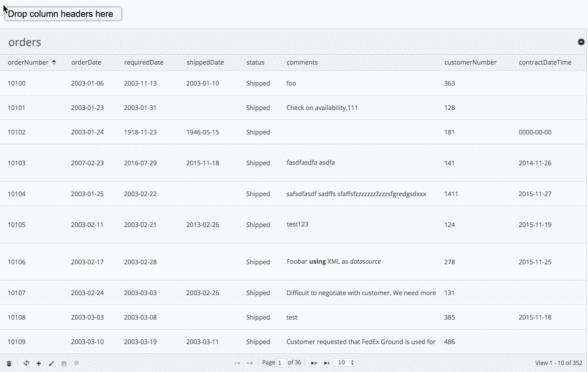The width and height of the screenshot is (588, 372).
Task: Click customer number 278
Action: (x=449, y=262)
